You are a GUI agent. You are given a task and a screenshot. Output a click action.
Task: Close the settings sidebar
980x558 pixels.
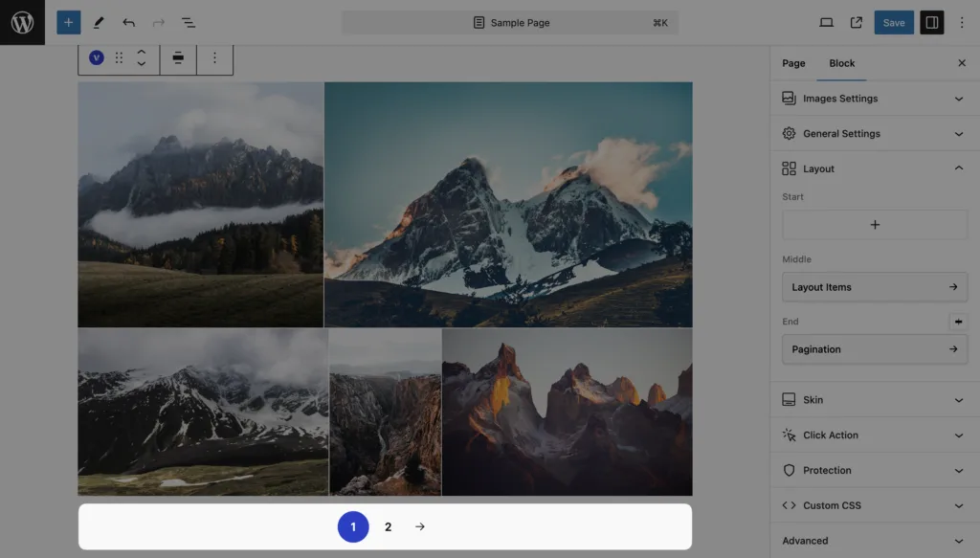pos(962,63)
